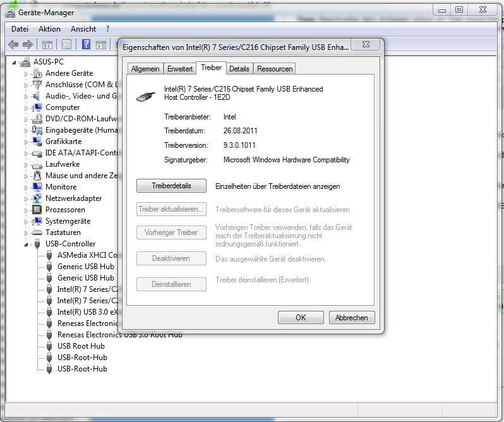This screenshot has width=504, height=422.
Task: Click the USB-Controller category icon
Action: point(37,244)
